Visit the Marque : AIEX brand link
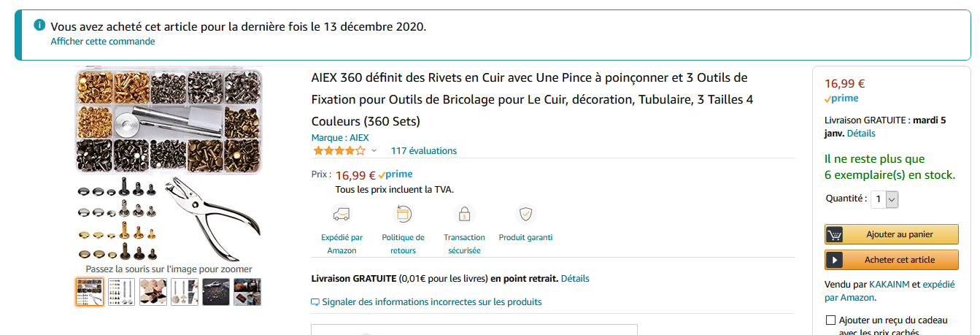Screen dimensions: 980x335 coord(340,137)
